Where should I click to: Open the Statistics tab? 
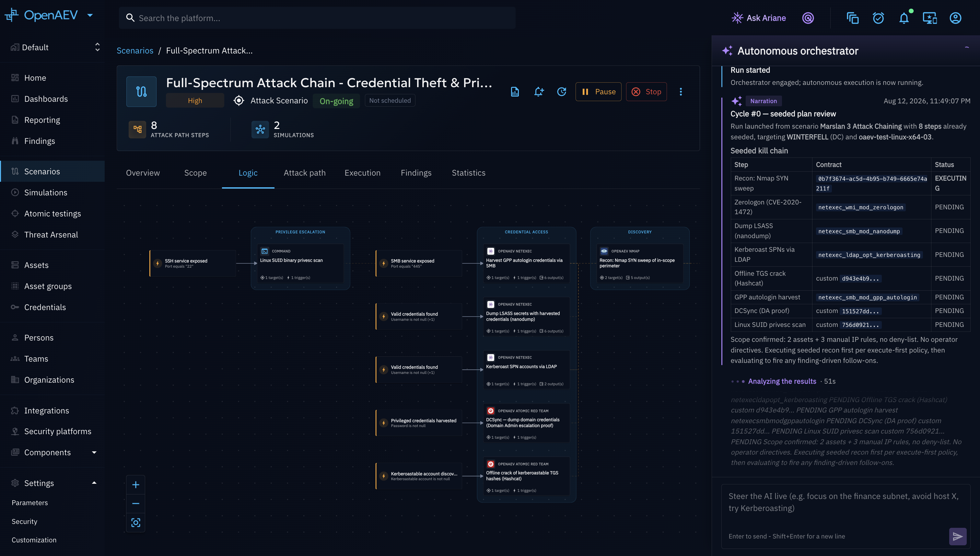pyautogui.click(x=469, y=173)
